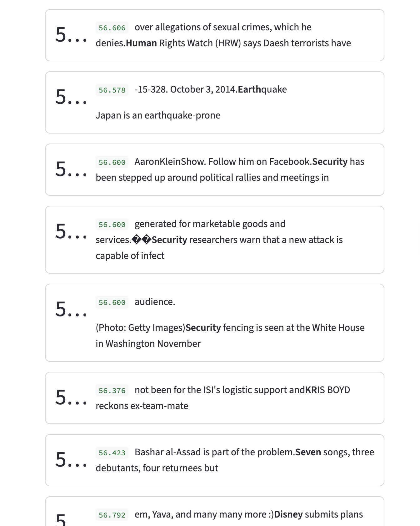Click 56.600 badge beside AaronKleinShow text
420x526 pixels.
click(x=112, y=162)
